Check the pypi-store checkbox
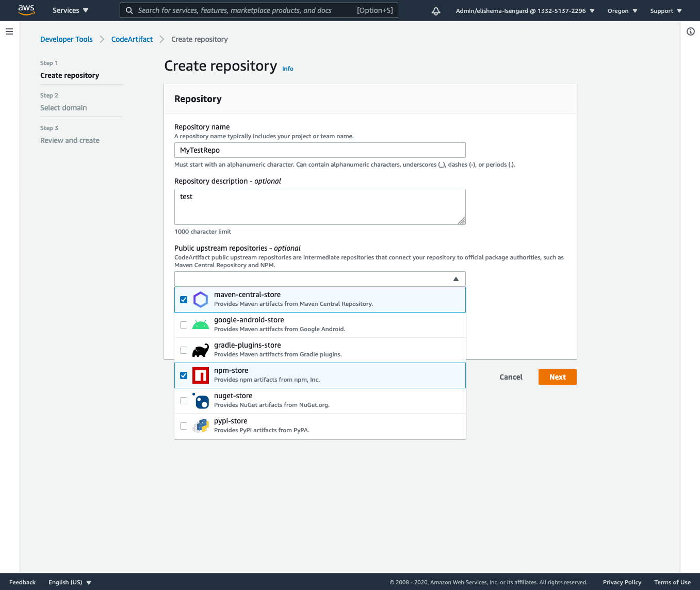This screenshot has height=590, width=700. click(x=184, y=426)
